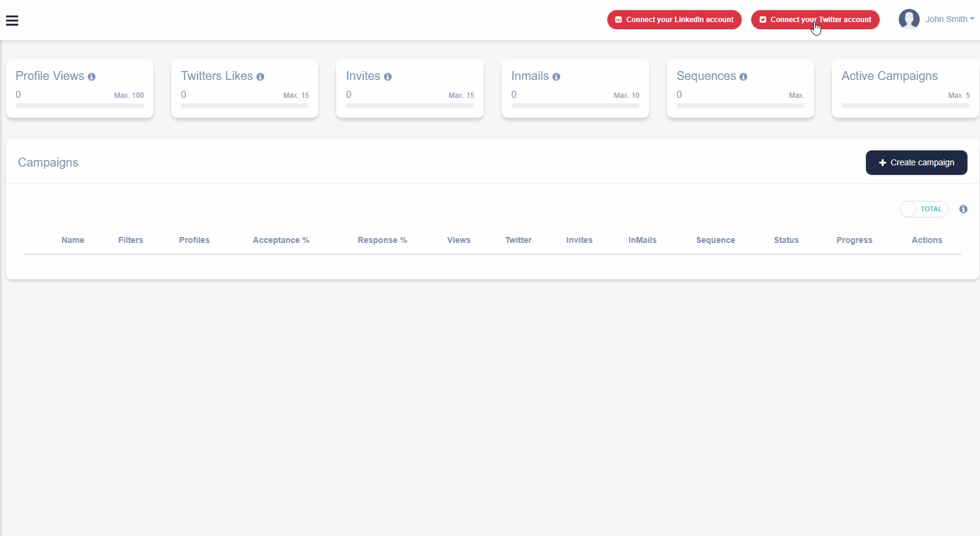Click the Twitters Likes info icon
Screen dimensions: 980x536
point(260,77)
